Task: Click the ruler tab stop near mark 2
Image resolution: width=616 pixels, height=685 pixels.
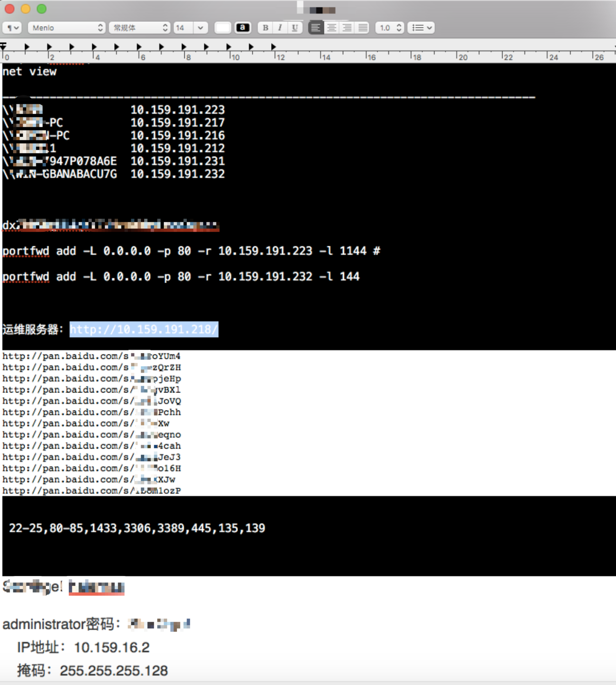Action: coord(50,47)
